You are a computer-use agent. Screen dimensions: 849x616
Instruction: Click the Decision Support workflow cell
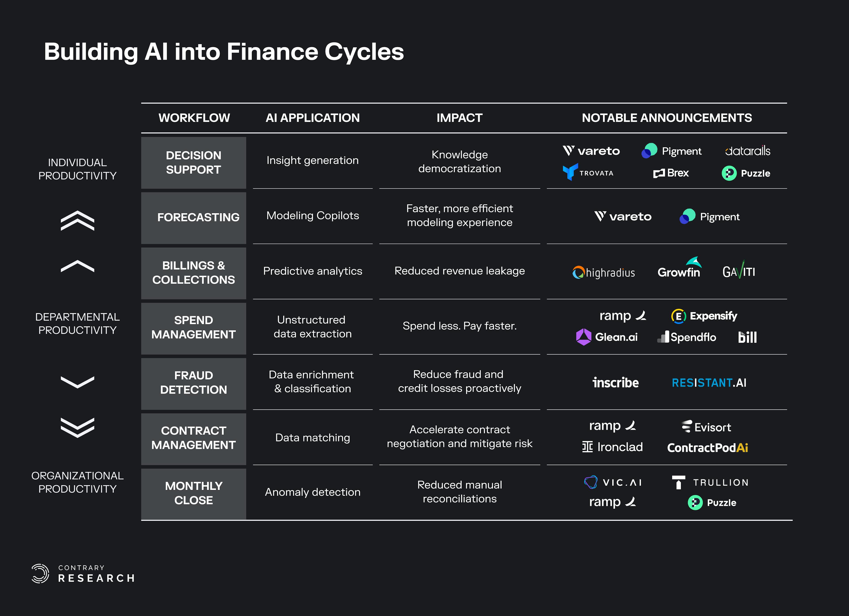point(193,162)
